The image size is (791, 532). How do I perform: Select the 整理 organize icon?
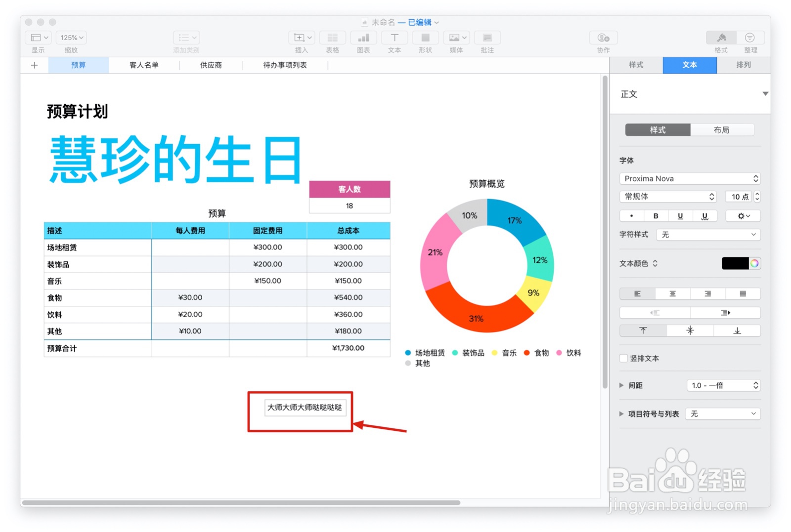[750, 38]
